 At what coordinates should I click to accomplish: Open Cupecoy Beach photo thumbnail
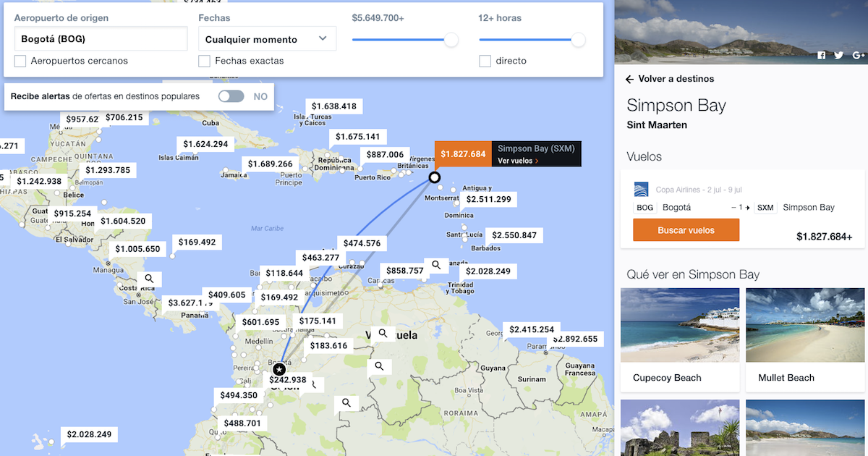680,325
